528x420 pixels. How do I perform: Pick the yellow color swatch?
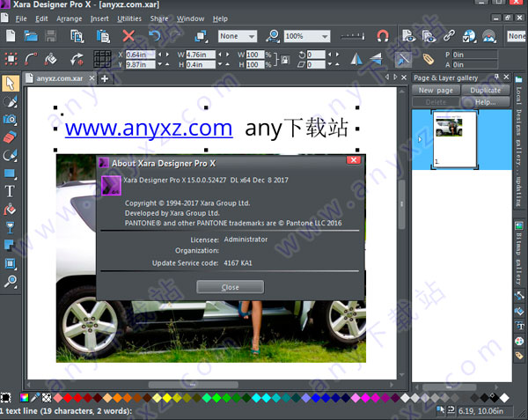pyautogui.click(x=167, y=398)
